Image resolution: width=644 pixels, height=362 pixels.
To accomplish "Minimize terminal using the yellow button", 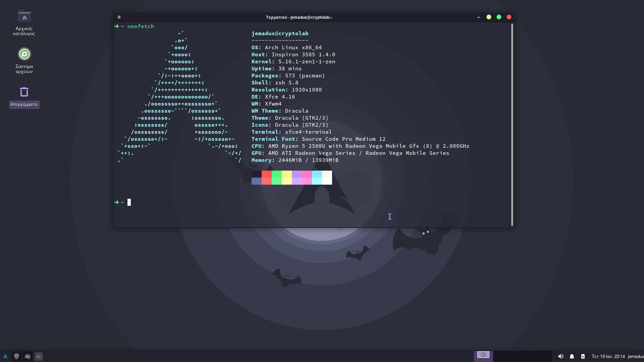I will tap(489, 17).
